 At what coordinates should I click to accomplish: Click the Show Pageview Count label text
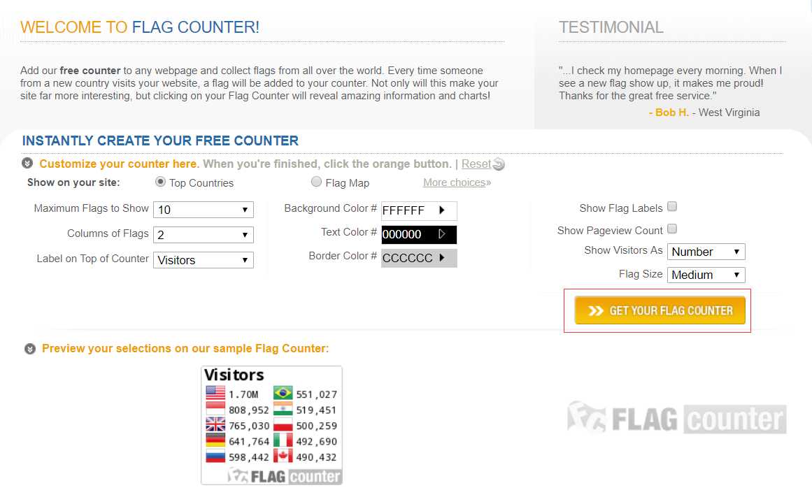[610, 231]
